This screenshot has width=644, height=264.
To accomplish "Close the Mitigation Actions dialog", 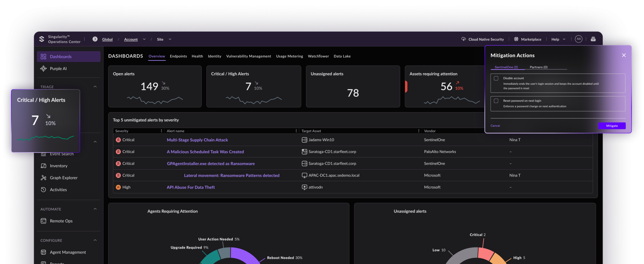I will click(x=624, y=55).
